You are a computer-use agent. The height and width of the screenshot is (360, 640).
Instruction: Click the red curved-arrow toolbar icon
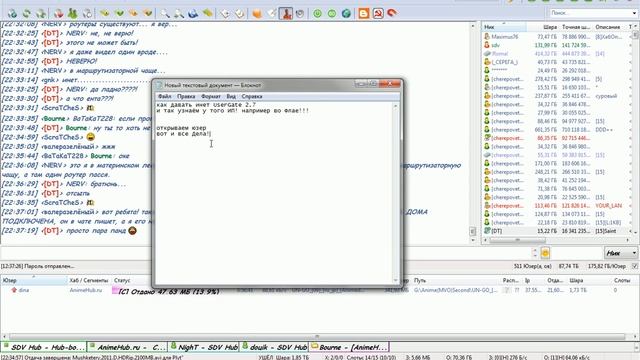tap(392, 13)
